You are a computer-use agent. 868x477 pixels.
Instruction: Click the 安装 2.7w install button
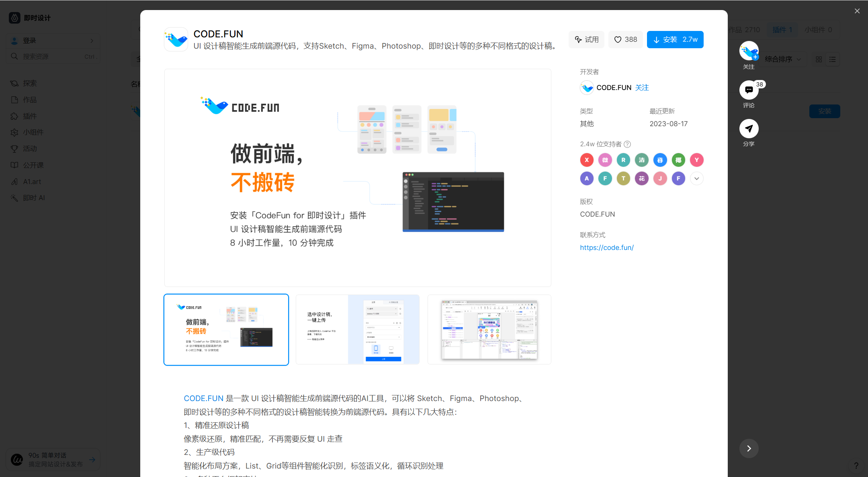coord(675,39)
